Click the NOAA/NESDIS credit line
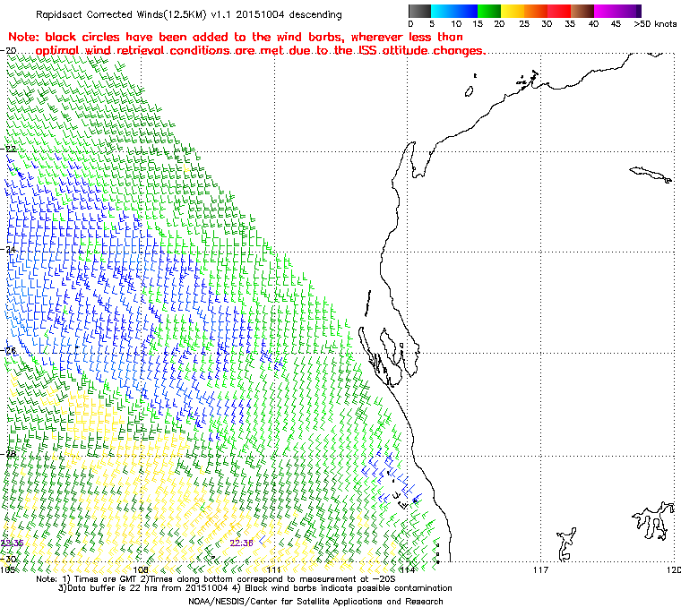Image resolution: width=681 pixels, height=616 pixels. [x=315, y=602]
